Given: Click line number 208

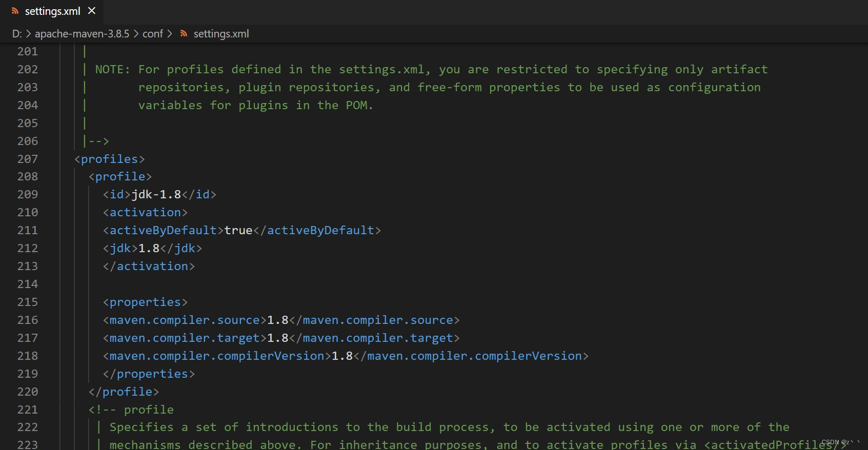Looking at the screenshot, I should coord(28,176).
